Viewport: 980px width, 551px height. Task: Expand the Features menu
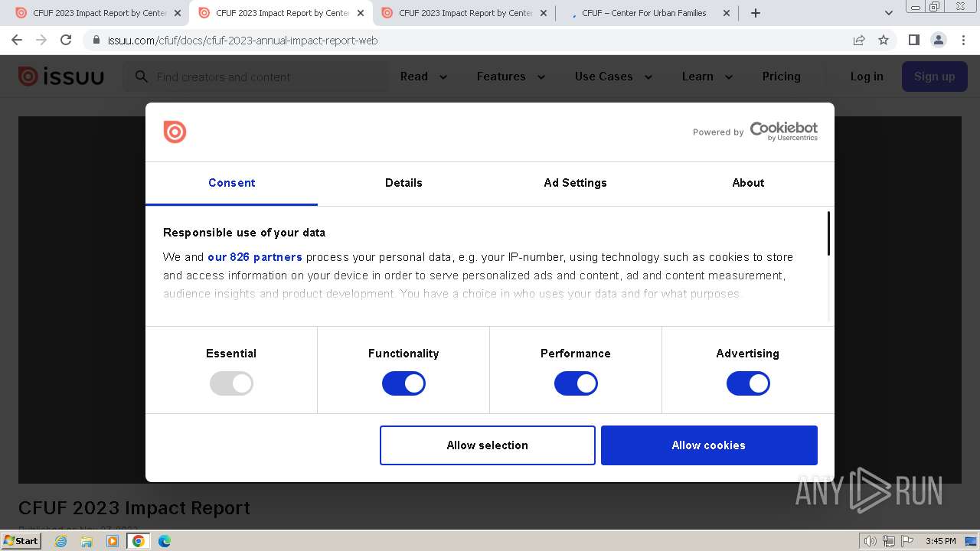click(x=511, y=77)
